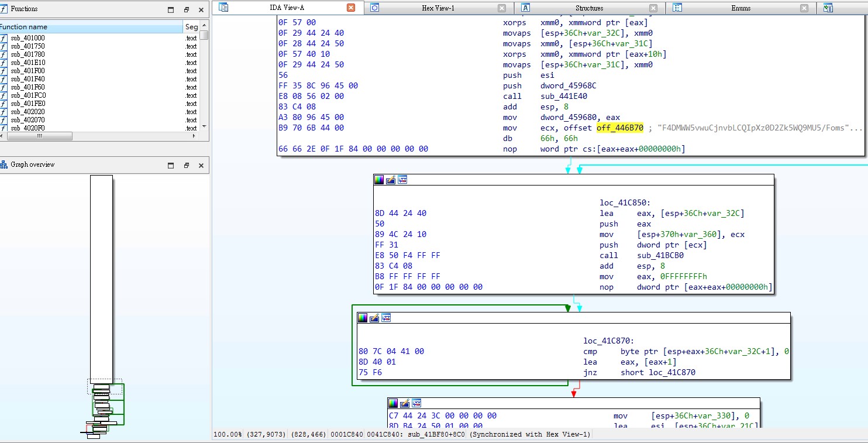Click edit-name icon in var_330 block

(405, 403)
